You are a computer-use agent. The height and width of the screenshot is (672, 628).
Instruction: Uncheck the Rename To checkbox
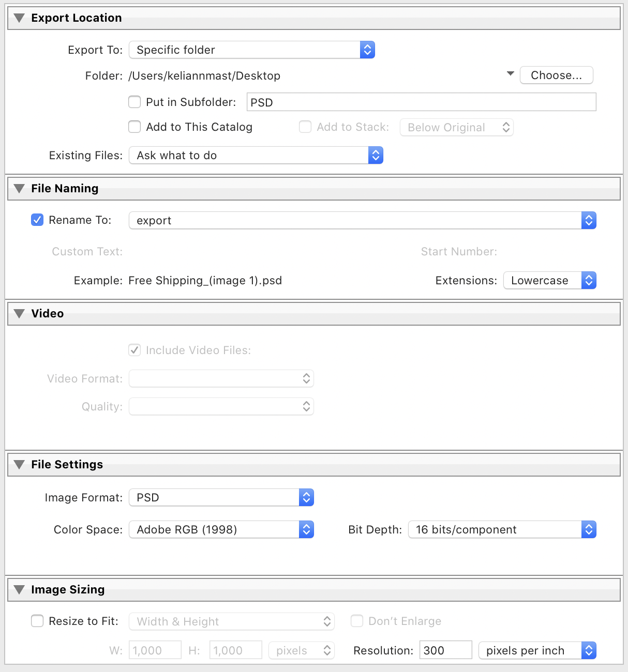[37, 220]
